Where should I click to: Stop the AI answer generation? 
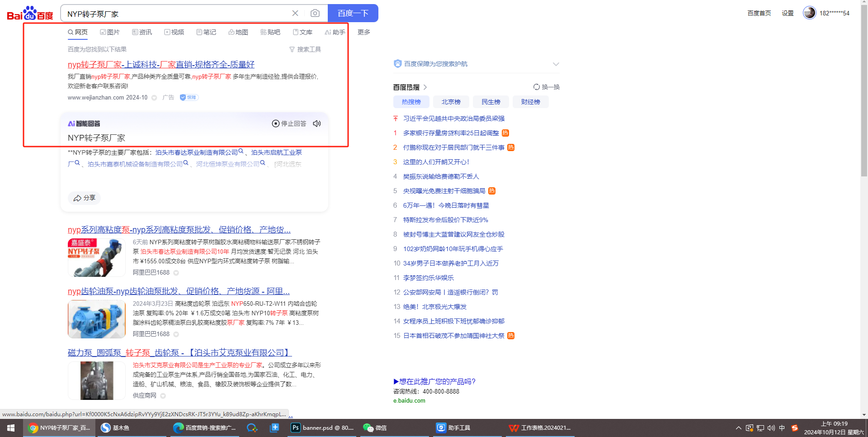(x=289, y=123)
